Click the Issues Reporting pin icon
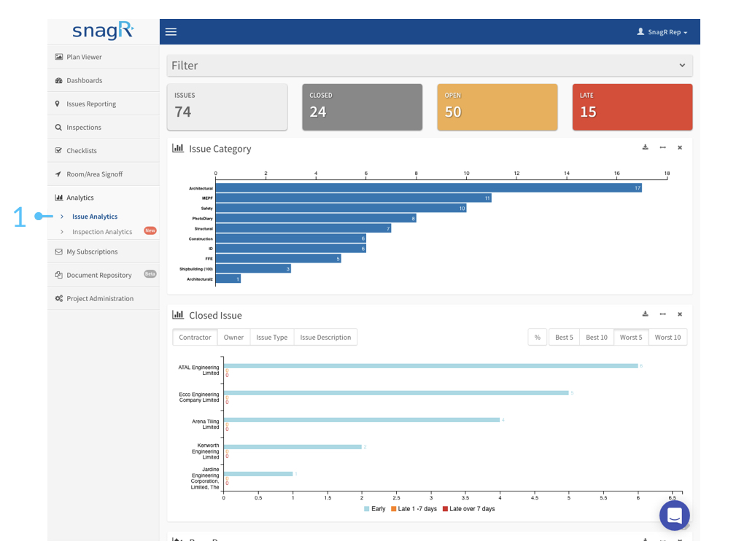The width and height of the screenshot is (747, 560). coord(58,104)
